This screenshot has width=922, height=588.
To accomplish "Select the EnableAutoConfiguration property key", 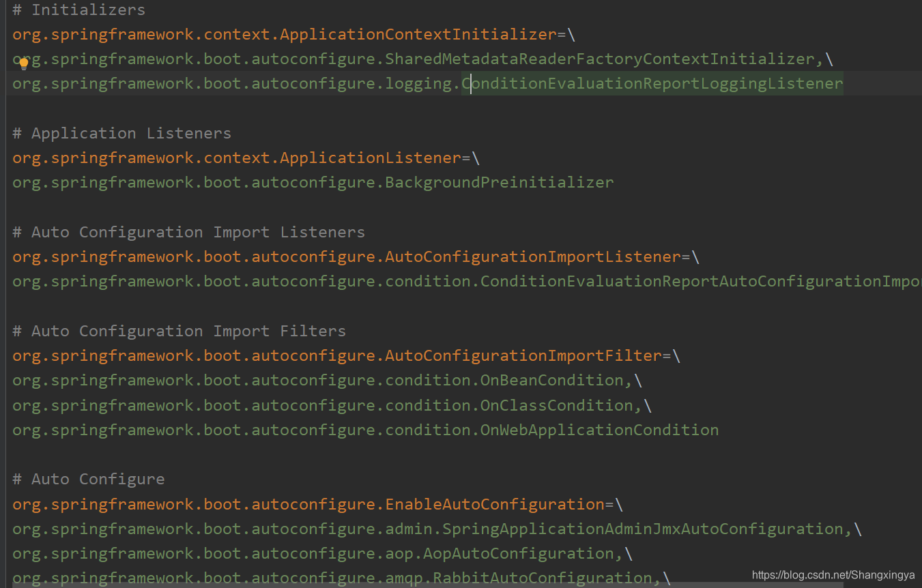I will coord(308,505).
